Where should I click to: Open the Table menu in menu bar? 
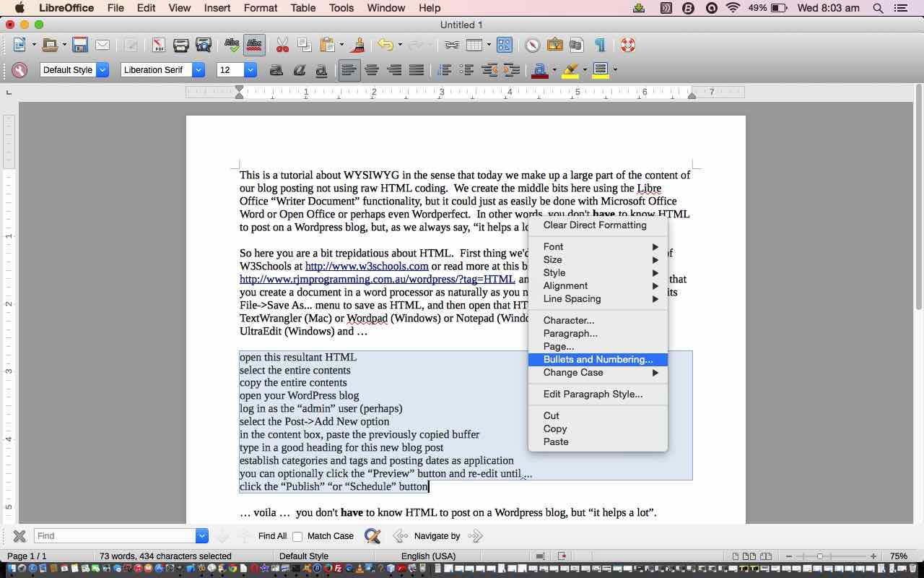pos(302,8)
